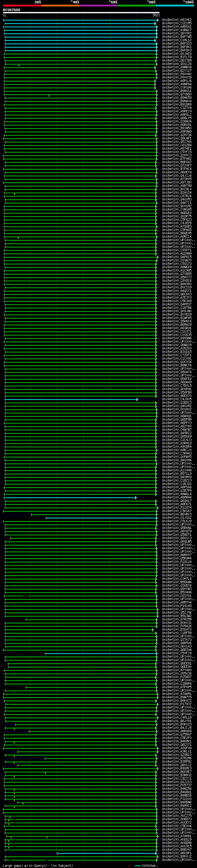
Task: Click the label UniRef100_A0CZ75
Action: pyautogui.click(x=176, y=815)
